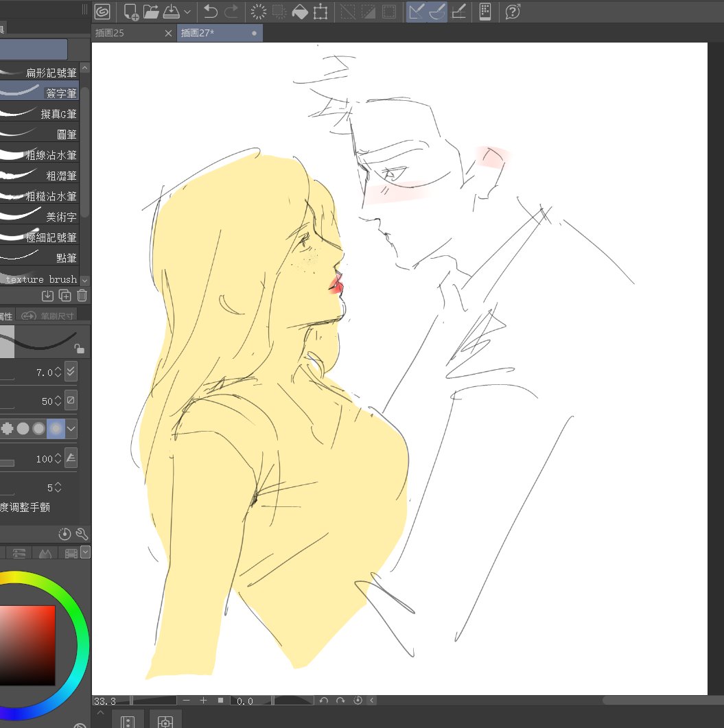Toggle the sub tool lock icon
Image resolution: width=724 pixels, height=728 pixels.
click(x=80, y=349)
